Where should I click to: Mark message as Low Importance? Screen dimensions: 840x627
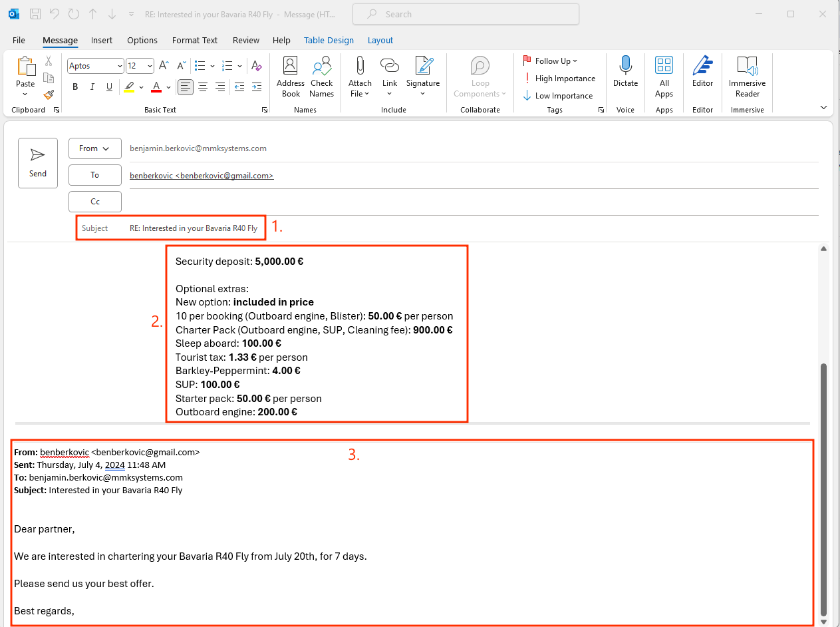point(557,96)
